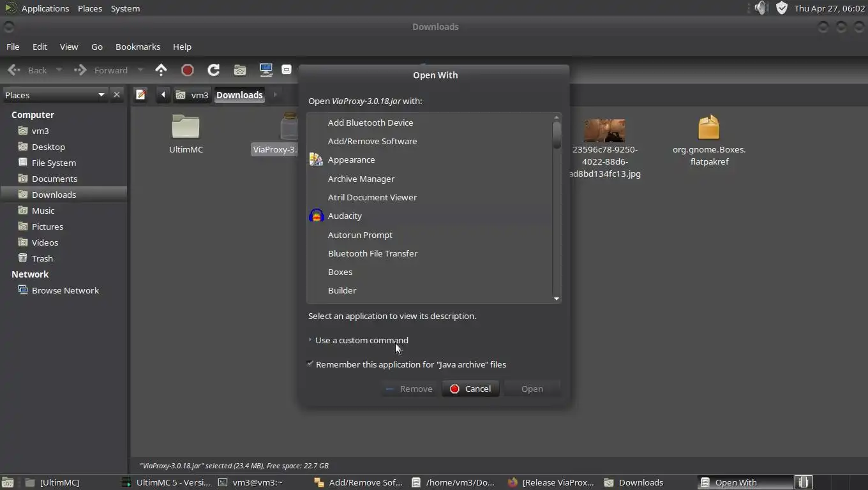Viewport: 868px width, 490px height.
Task: Click the red Stop loading icon
Action: point(188,70)
